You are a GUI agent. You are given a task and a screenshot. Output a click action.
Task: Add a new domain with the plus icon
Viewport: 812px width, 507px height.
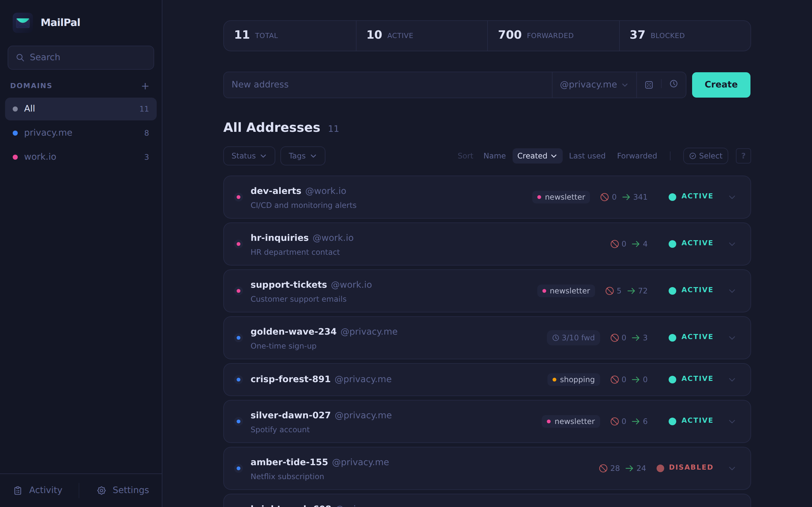pyautogui.click(x=145, y=86)
